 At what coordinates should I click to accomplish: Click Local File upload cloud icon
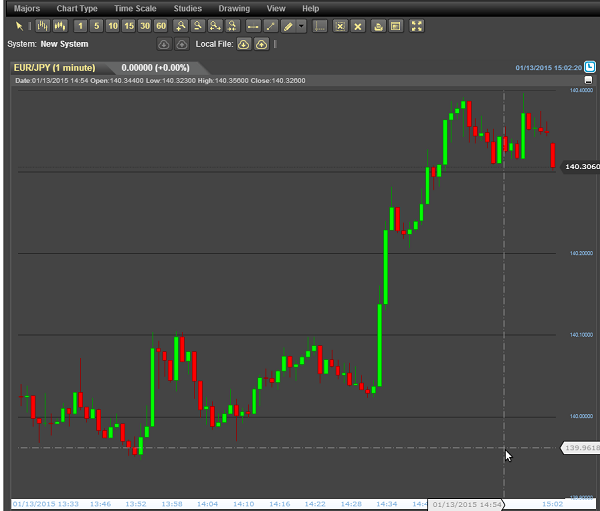(x=261, y=44)
